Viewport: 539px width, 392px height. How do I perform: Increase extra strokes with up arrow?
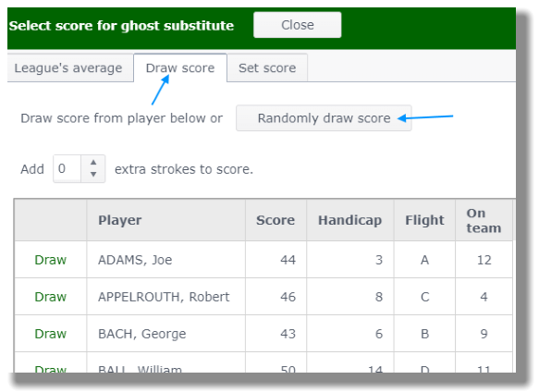pos(93,163)
